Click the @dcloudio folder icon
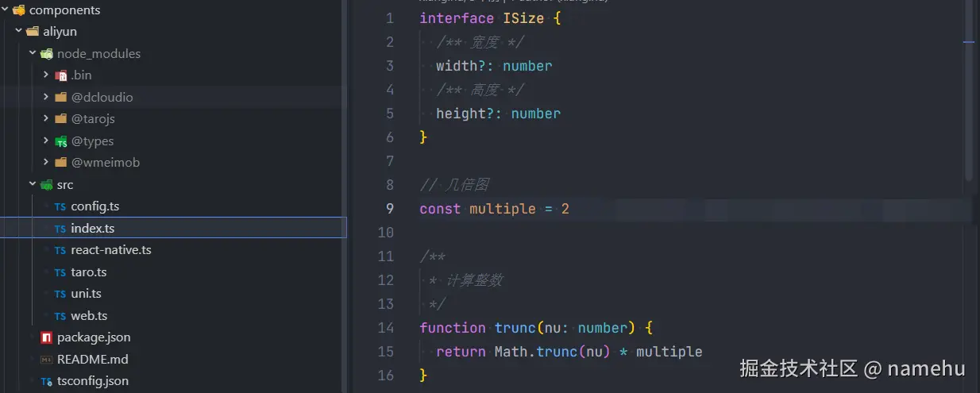 [61, 97]
